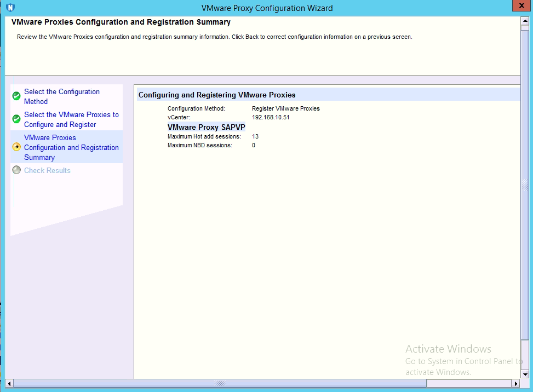Click the horizontal scrollbar right arrow

[515, 383]
